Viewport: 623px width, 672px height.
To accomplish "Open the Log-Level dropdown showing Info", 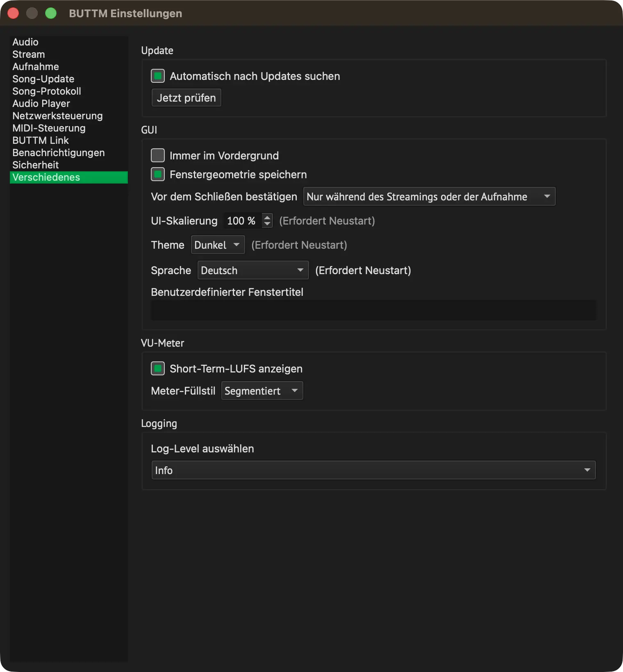I will 373,470.
